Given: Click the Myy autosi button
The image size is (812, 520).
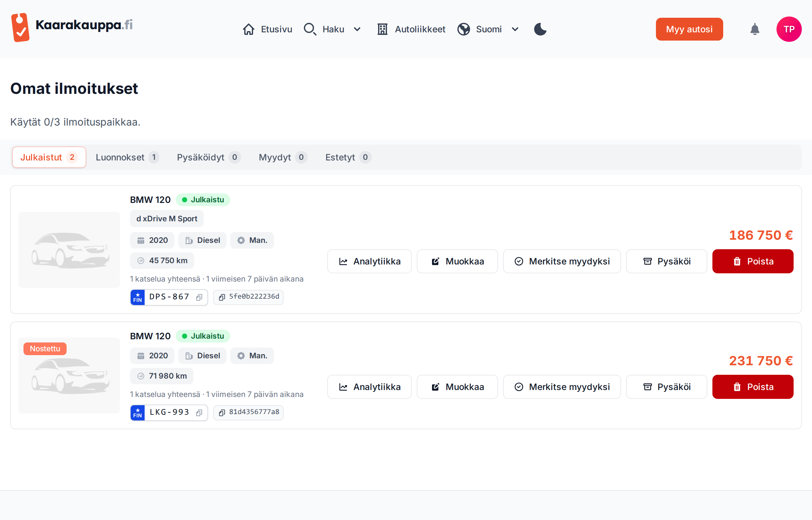Looking at the screenshot, I should pyautogui.click(x=689, y=29).
